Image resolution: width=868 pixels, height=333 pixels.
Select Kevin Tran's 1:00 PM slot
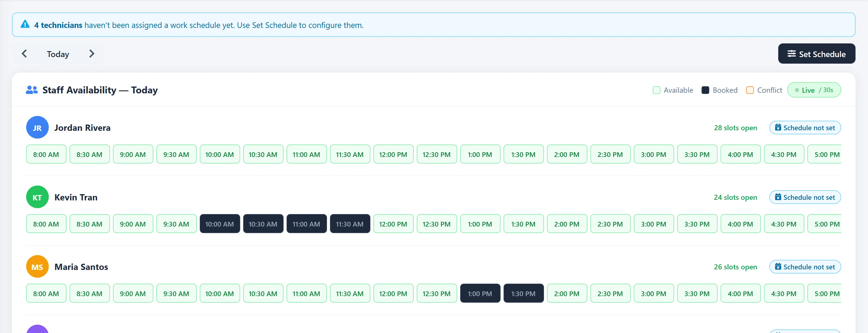click(x=480, y=224)
